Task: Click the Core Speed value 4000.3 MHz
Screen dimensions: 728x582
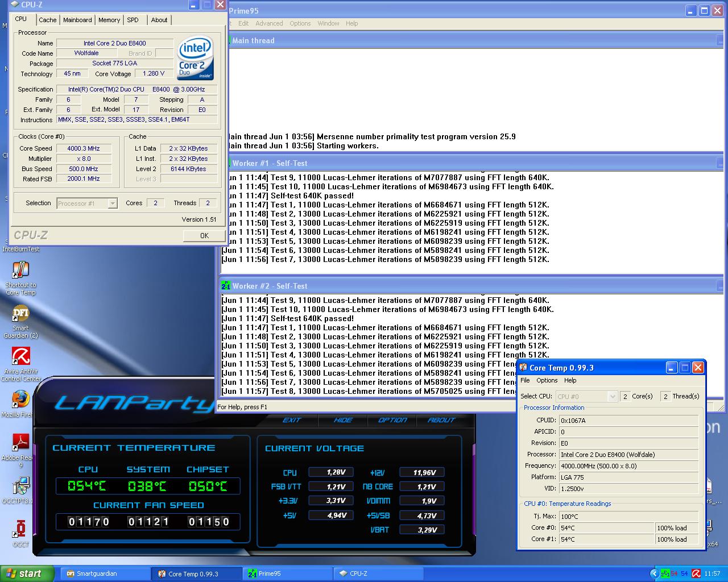Action: coord(83,148)
